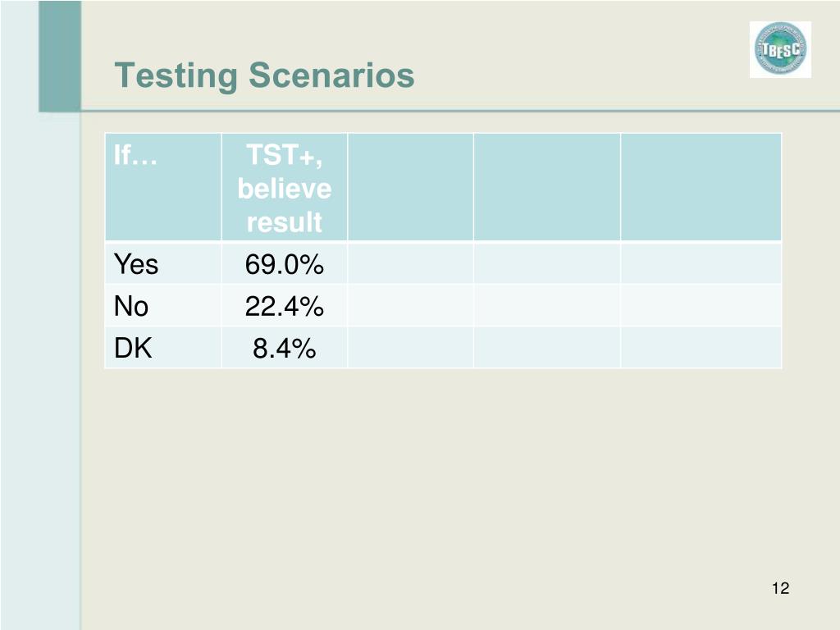The width and height of the screenshot is (840, 630).
Task: Click the TBESC logo icon
Action: [780, 50]
